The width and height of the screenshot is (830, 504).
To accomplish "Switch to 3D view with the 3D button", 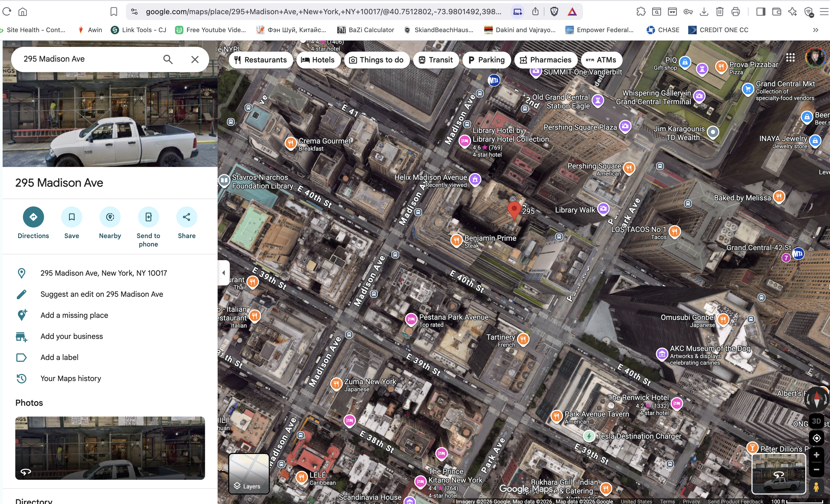I will click(816, 420).
